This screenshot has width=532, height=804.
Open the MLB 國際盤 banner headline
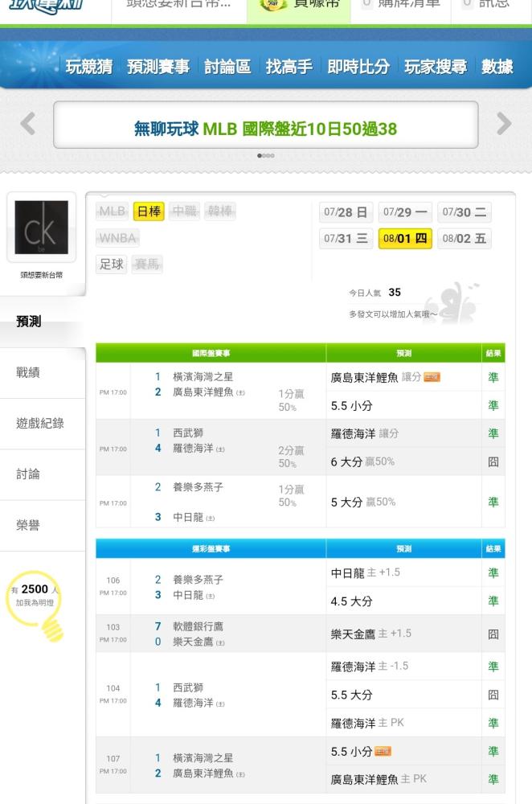point(265,128)
